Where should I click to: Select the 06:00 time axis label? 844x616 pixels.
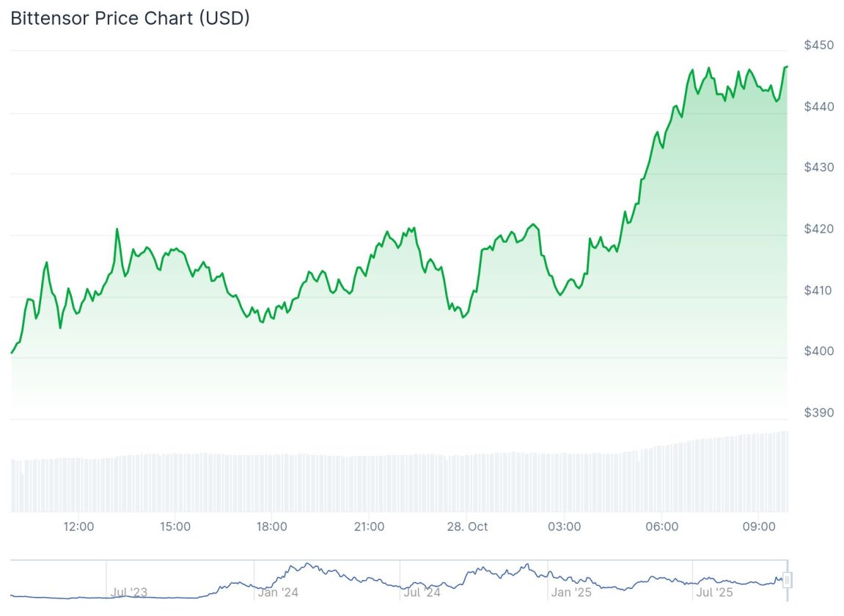661,527
